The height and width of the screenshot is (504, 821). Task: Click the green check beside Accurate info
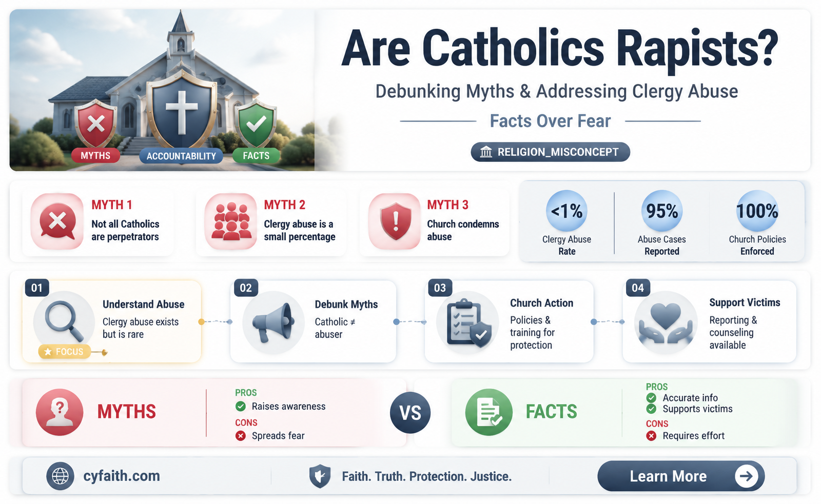(652, 398)
